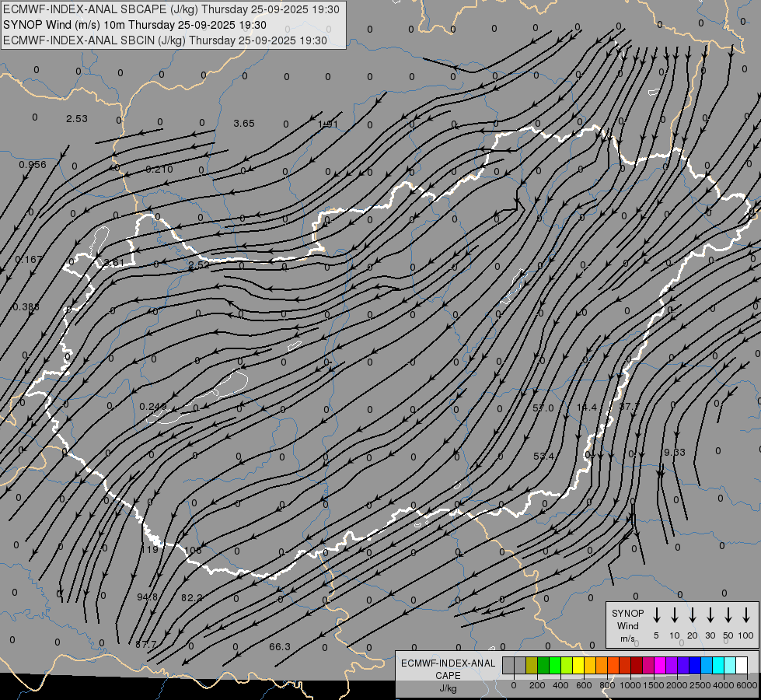Pick the olive CAPE swatch below 200
Viewport: 761px width, 700px height.
click(532, 666)
